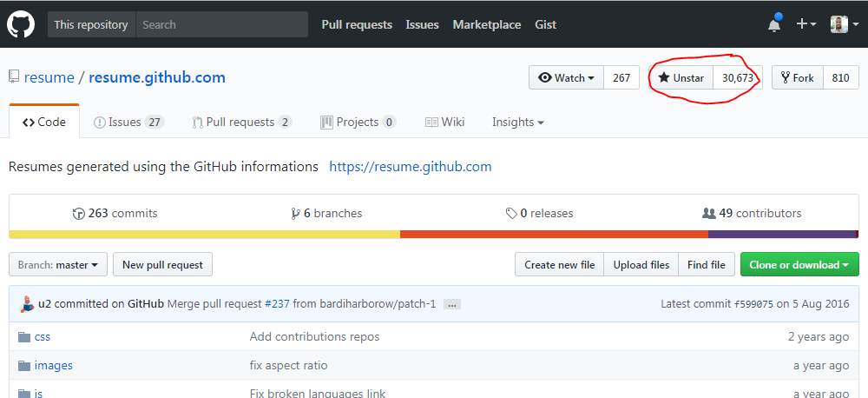View the 267 watchers count
The height and width of the screenshot is (398, 868).
click(x=621, y=77)
